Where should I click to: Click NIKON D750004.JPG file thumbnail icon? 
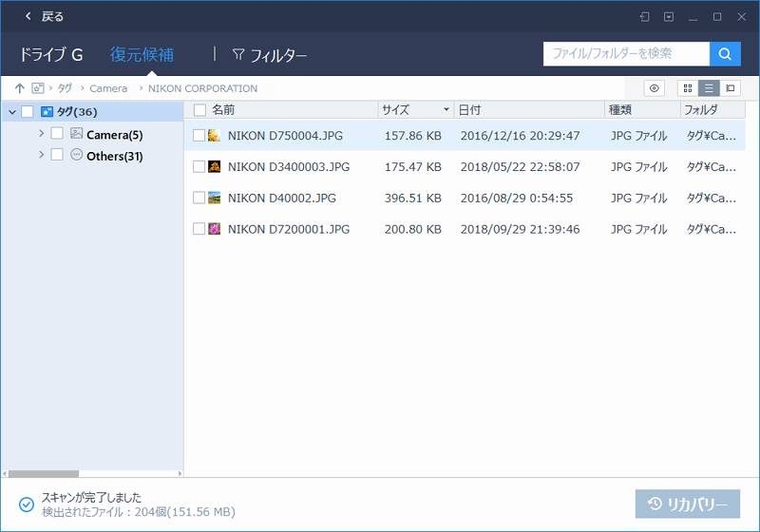(x=215, y=136)
